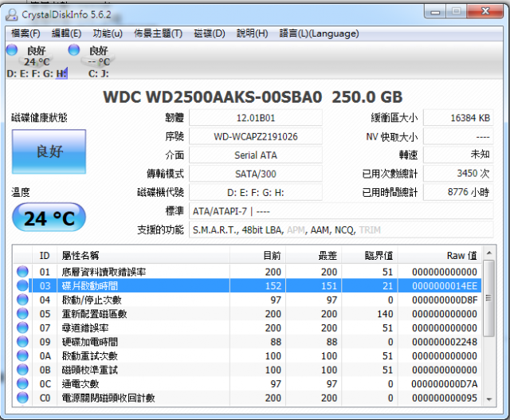Click the NV cache size value field
Viewport: 510px width, 420px height.
click(x=458, y=136)
